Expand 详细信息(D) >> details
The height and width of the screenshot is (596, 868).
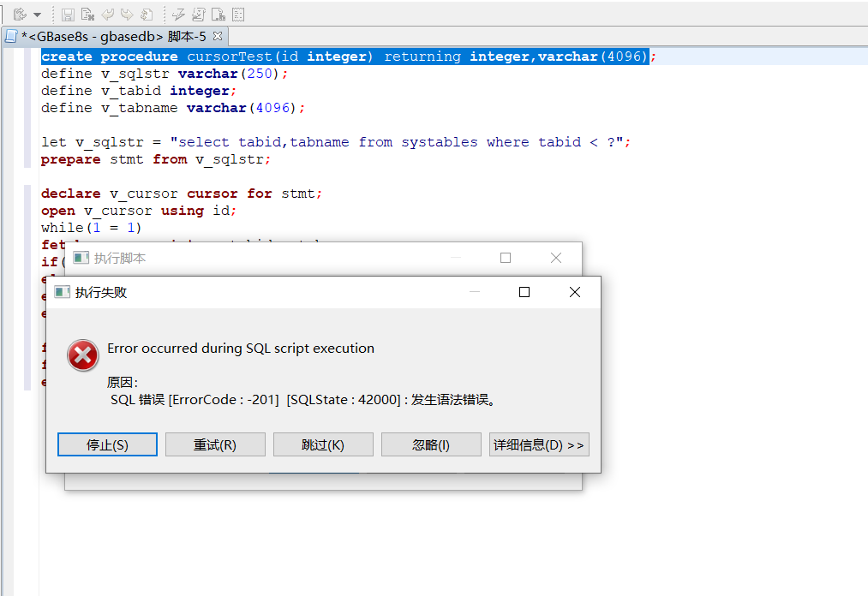[x=539, y=445]
